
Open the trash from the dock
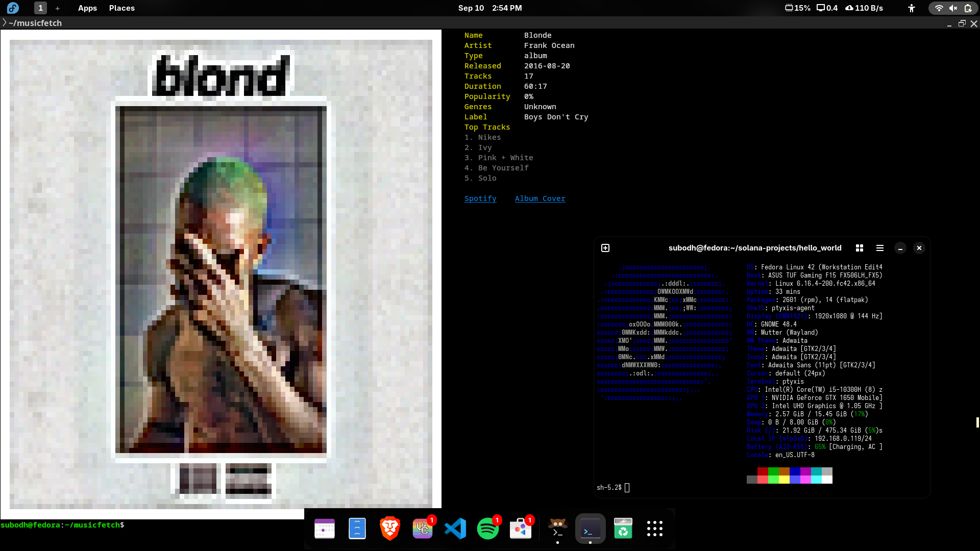(623, 529)
